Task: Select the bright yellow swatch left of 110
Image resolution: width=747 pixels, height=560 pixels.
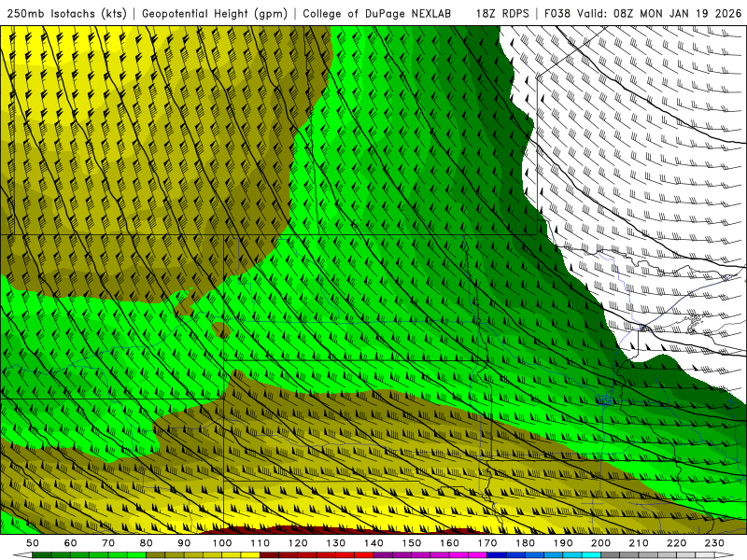Action: [x=250, y=555]
